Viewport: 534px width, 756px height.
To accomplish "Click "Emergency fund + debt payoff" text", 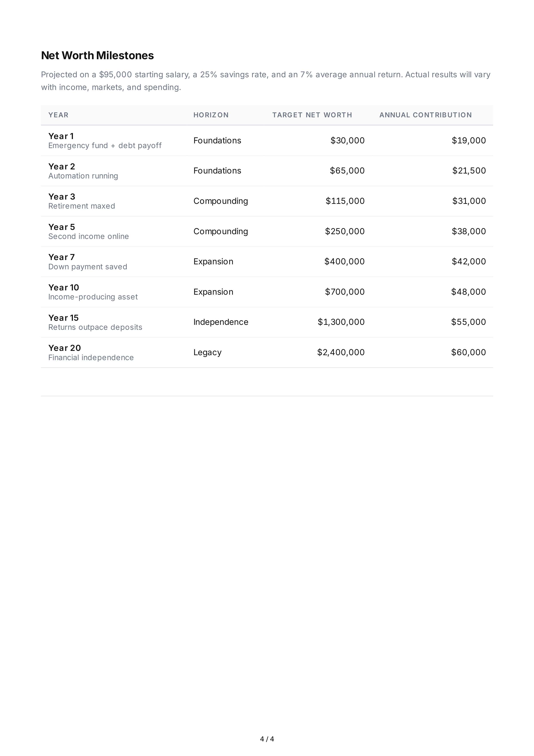I will click(x=105, y=146).
